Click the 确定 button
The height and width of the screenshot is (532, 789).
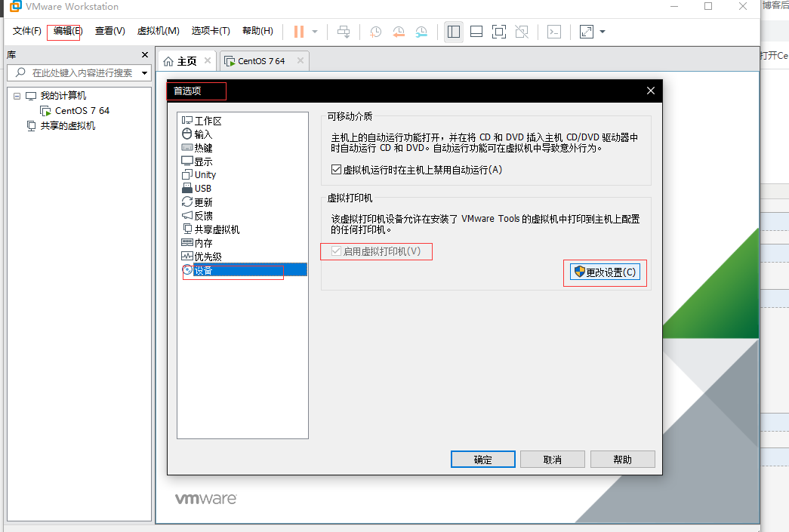[483, 459]
